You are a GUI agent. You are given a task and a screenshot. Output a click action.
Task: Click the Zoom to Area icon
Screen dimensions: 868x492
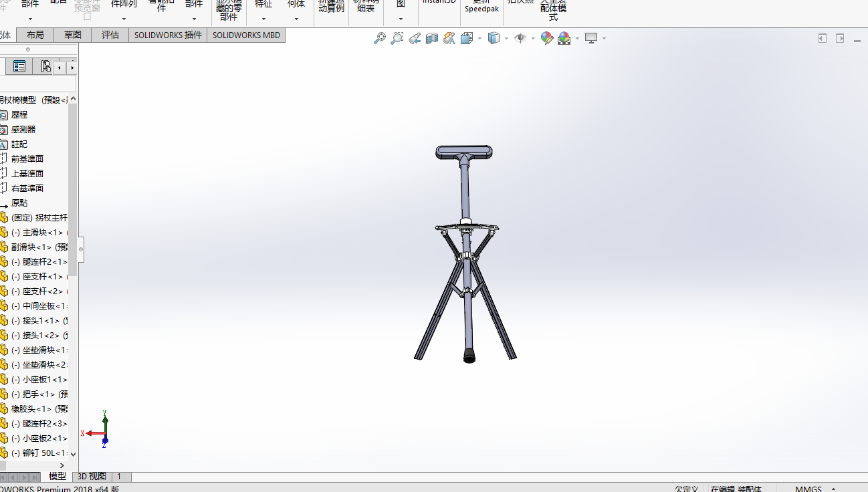[x=397, y=38]
